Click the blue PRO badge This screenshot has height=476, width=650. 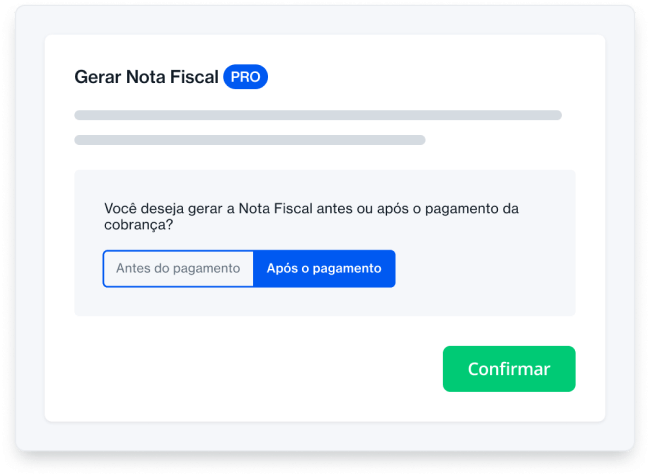pos(245,77)
